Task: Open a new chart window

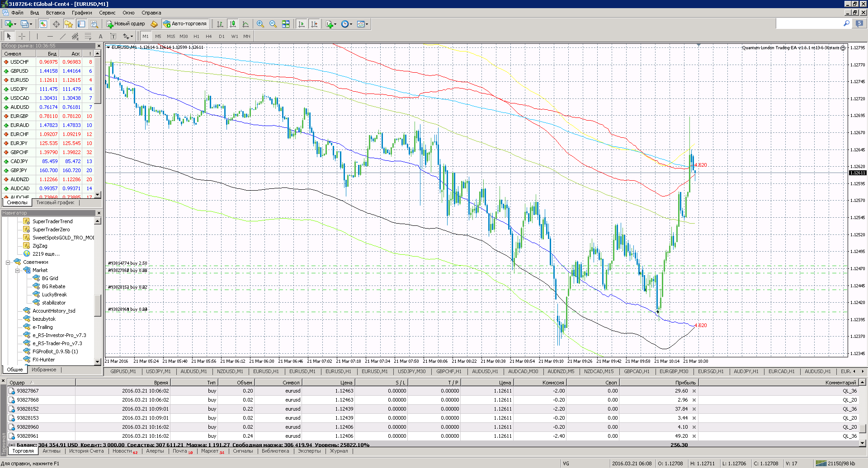Action: tap(9, 24)
